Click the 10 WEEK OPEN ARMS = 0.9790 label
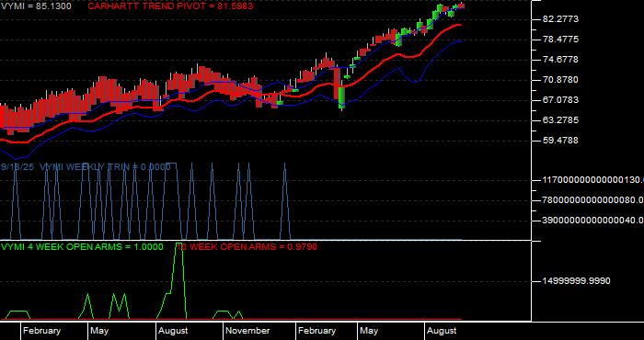The height and width of the screenshot is (340, 644). [248, 247]
